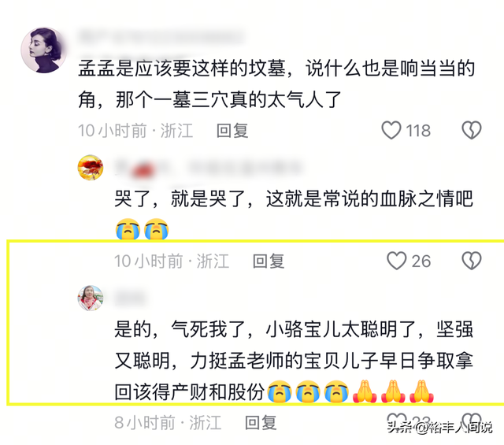Open the woman in red scarf avatar
Image resolution: width=504 pixels, height=445 pixels.
click(91, 298)
